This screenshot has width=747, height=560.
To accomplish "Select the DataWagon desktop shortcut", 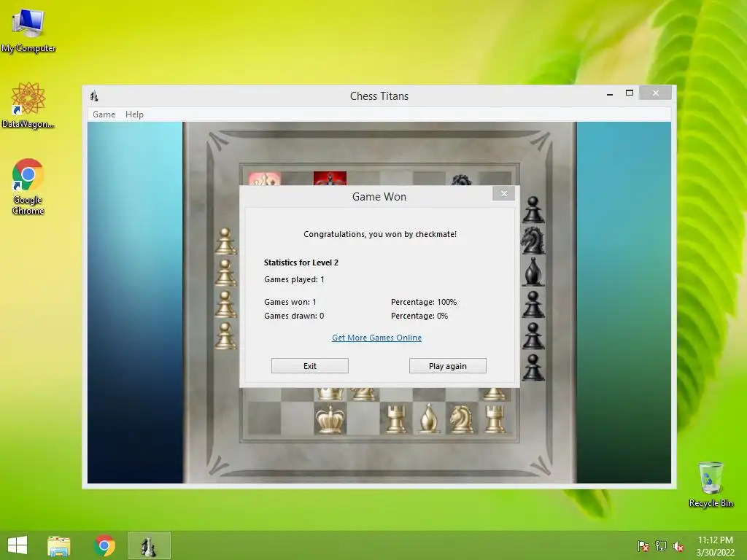I will point(28,105).
